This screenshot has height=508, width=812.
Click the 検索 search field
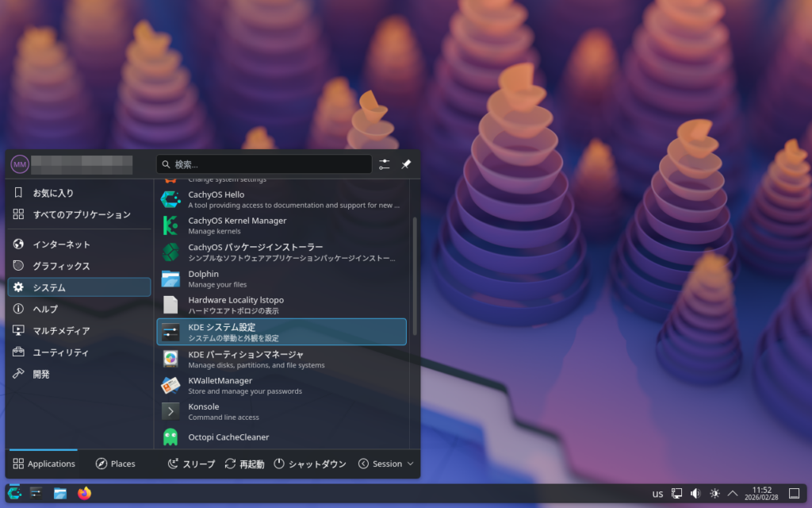[264, 164]
